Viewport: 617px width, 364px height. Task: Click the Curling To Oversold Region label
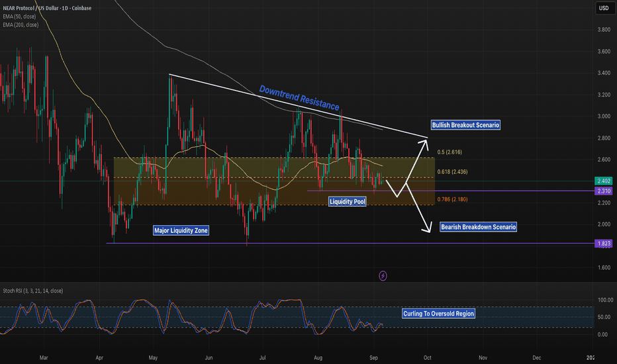[x=438, y=314]
